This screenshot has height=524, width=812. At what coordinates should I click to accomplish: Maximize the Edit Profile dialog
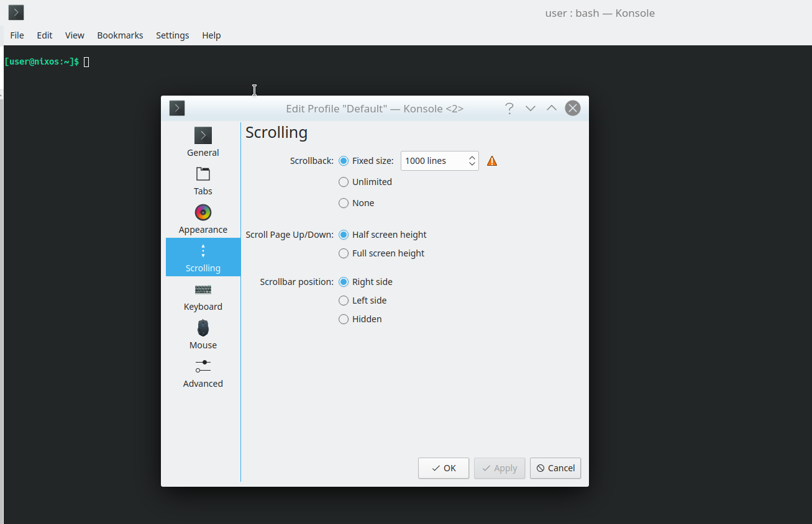[552, 109]
